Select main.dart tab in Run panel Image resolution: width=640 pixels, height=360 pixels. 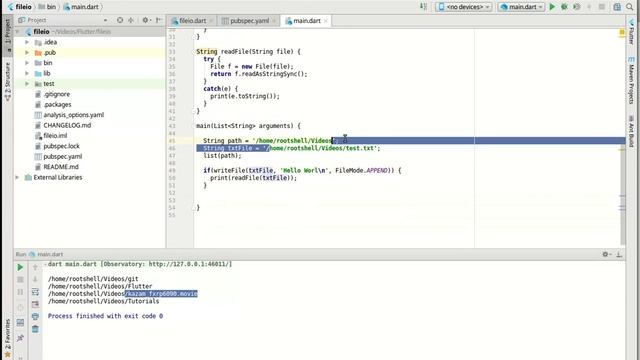tap(46, 254)
